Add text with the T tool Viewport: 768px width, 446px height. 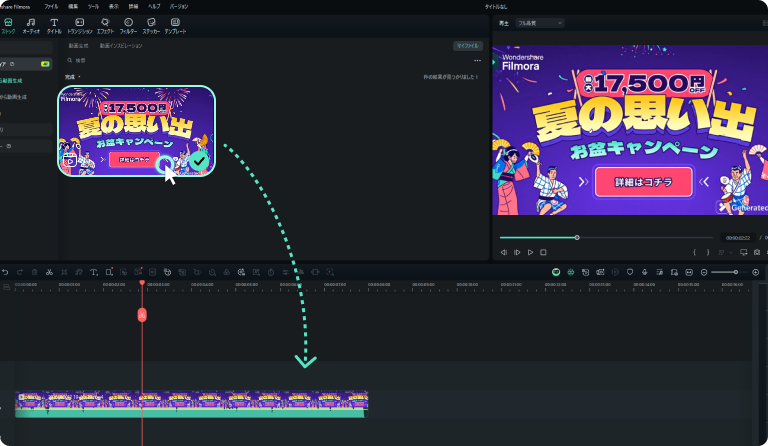(94, 272)
